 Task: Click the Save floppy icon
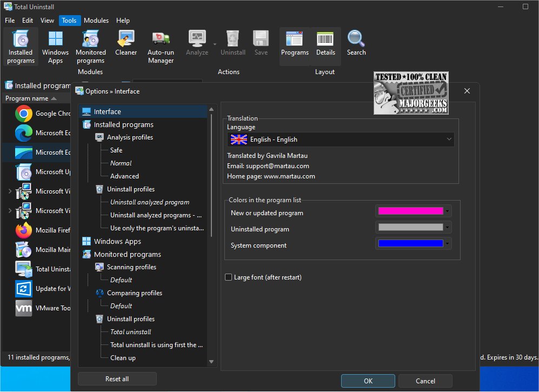point(261,38)
